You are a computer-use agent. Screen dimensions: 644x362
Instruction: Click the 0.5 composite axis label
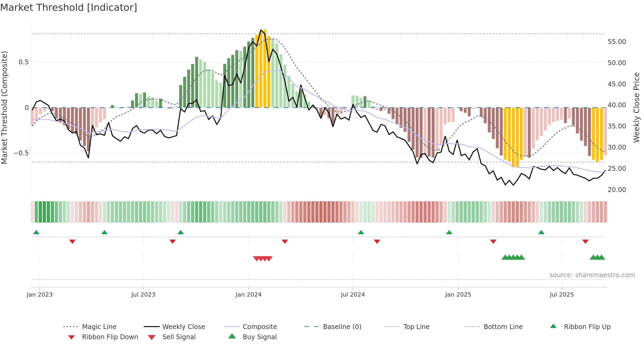click(24, 62)
